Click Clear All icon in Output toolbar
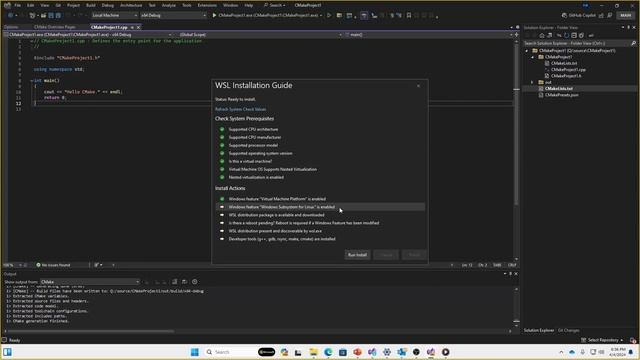The width and height of the screenshot is (640, 360). (174, 282)
